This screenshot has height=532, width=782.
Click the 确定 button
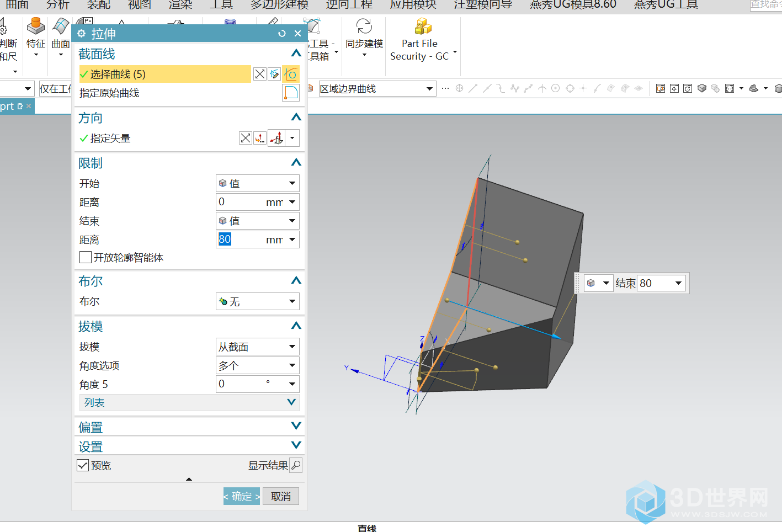click(242, 496)
